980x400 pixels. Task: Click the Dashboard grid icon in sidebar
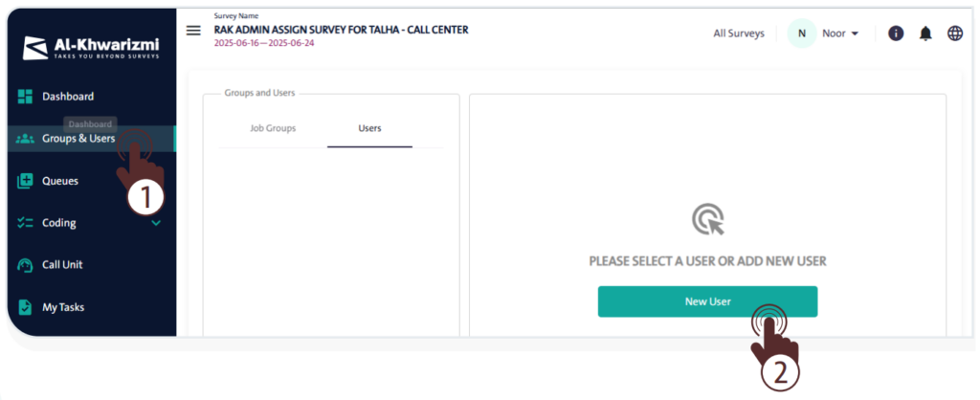click(x=26, y=97)
